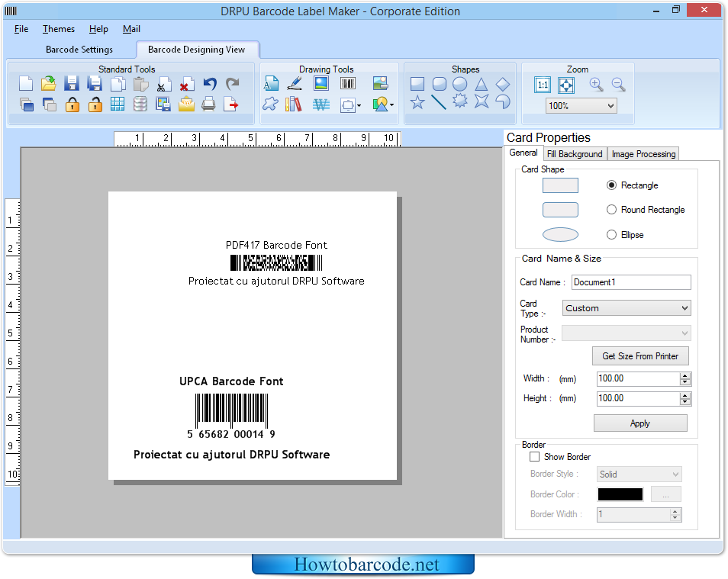Undo the last action

point(210,84)
